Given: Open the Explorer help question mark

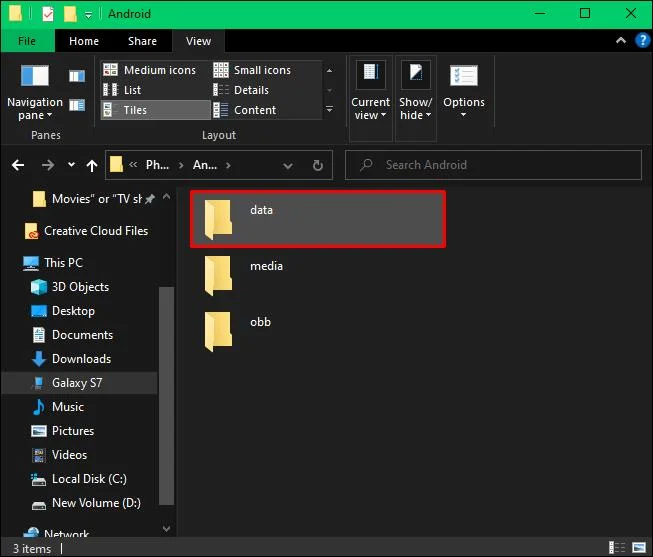Looking at the screenshot, I should (x=642, y=40).
